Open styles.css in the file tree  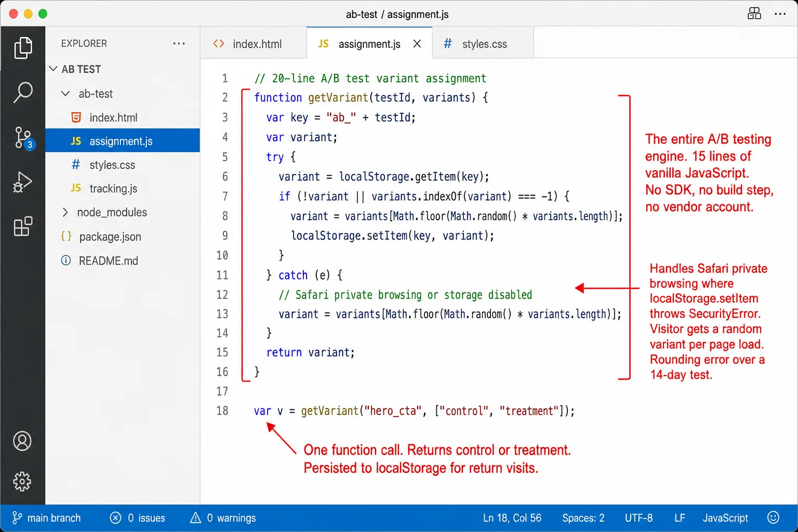click(123, 165)
